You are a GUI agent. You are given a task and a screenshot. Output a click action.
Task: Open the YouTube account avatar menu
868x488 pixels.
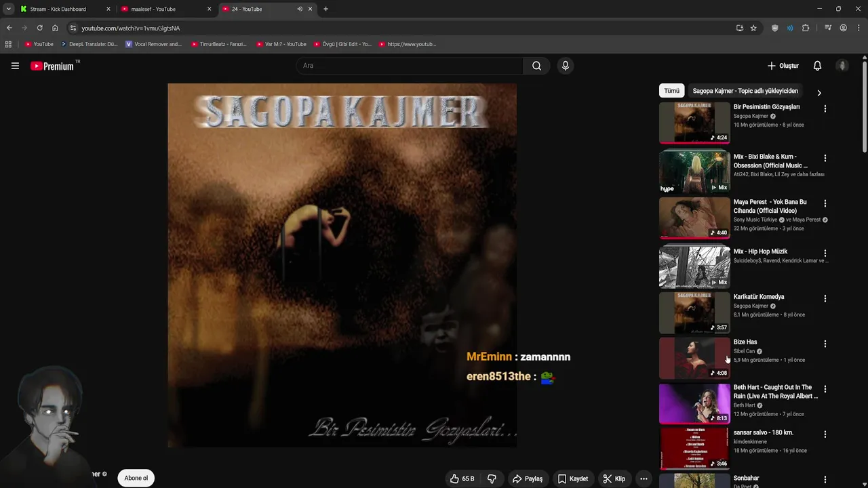[842, 66]
